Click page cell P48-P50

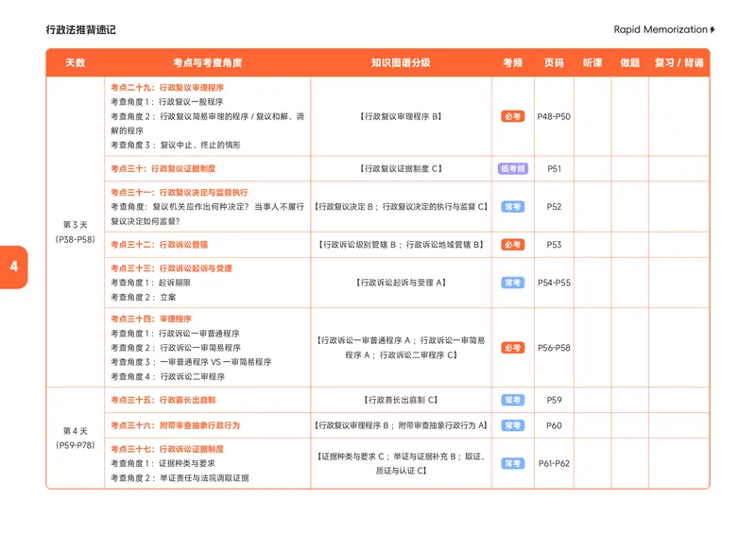tap(554, 117)
